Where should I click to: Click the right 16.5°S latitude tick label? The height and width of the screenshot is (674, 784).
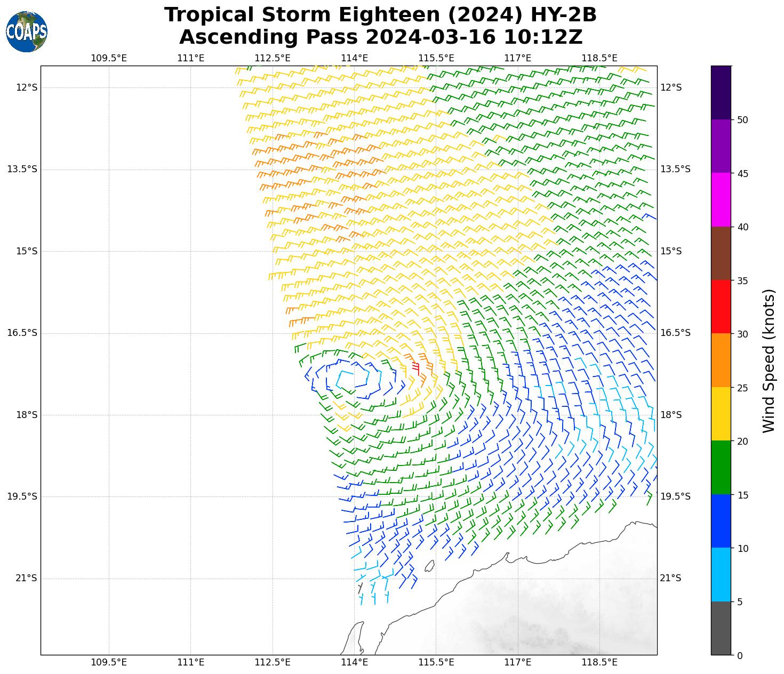675,333
